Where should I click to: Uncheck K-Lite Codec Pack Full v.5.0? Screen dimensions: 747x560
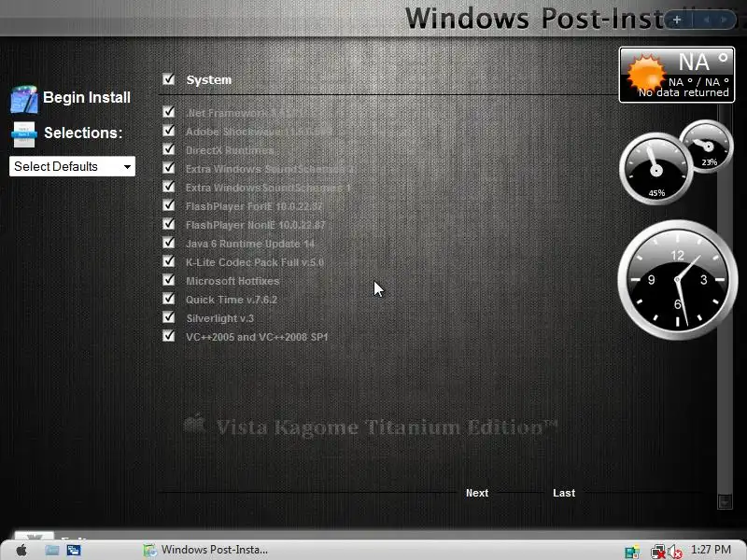coord(168,261)
